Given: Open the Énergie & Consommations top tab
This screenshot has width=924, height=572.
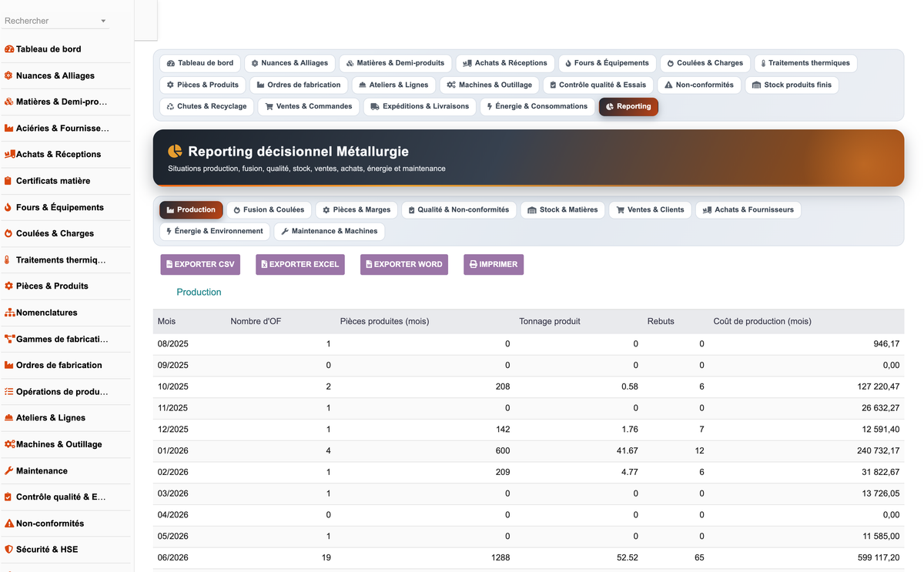Looking at the screenshot, I should pos(537,106).
